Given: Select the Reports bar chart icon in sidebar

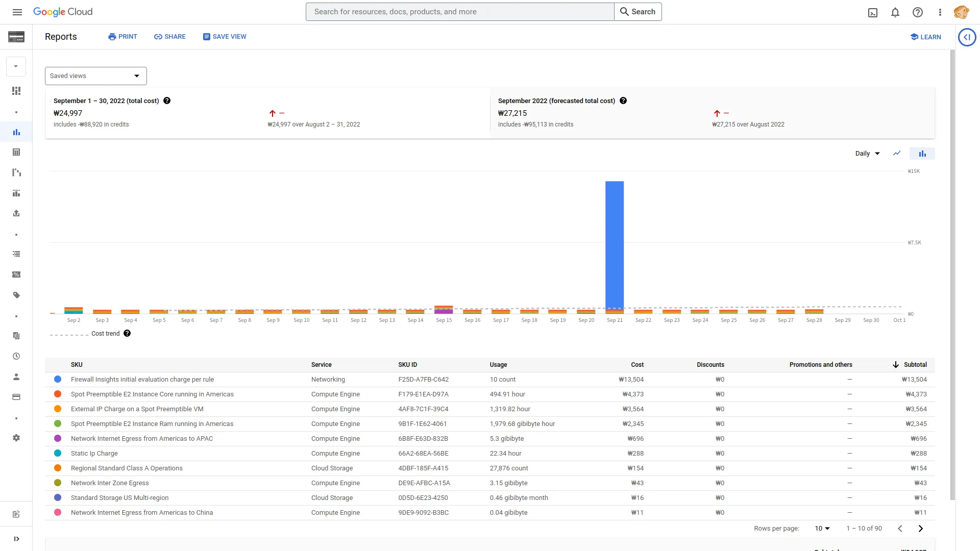Looking at the screenshot, I should pos(16,132).
